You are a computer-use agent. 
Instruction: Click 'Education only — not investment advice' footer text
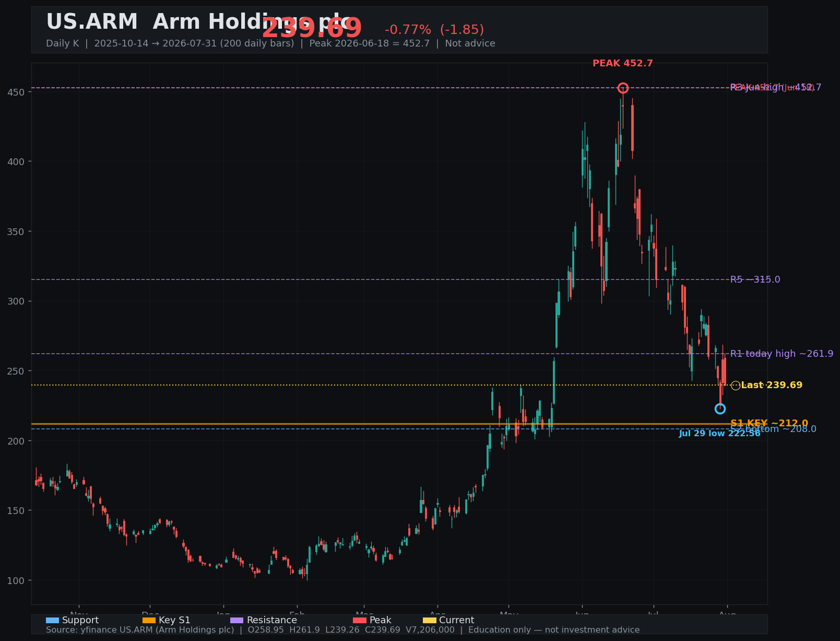(554, 630)
